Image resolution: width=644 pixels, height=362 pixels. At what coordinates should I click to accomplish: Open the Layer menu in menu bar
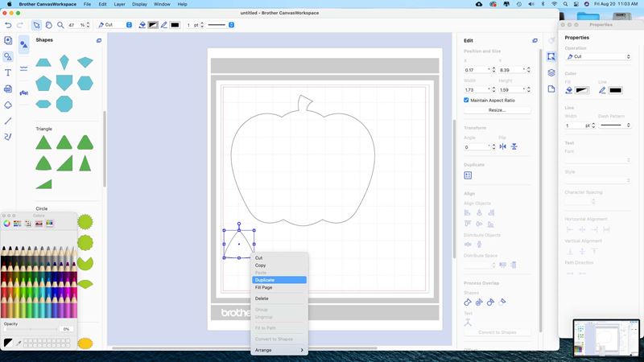(118, 4)
